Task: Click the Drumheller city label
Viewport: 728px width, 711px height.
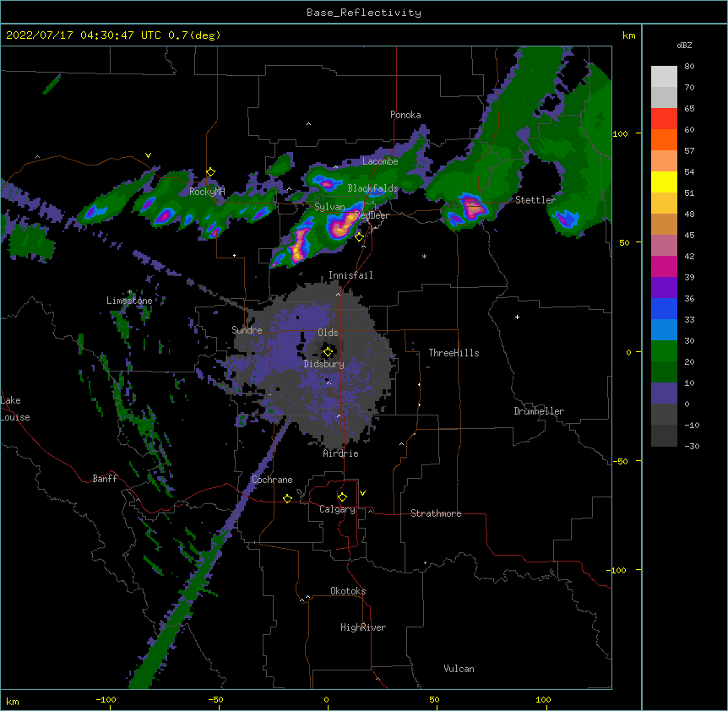Action: pyautogui.click(x=539, y=411)
